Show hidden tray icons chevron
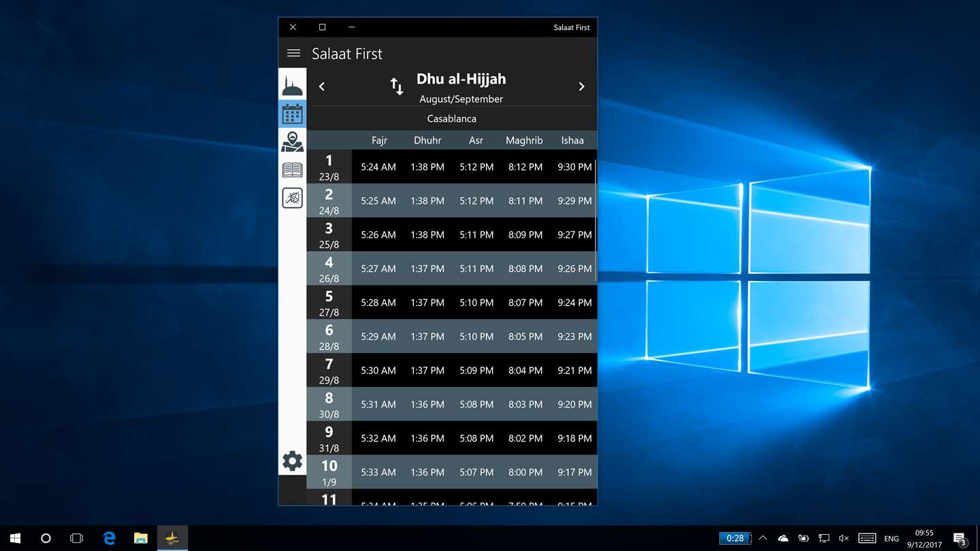 tap(763, 538)
